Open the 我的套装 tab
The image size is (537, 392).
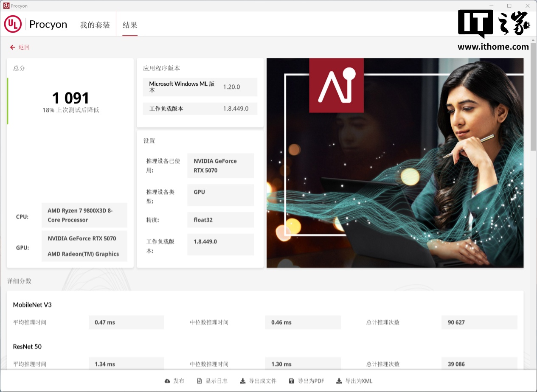pyautogui.click(x=95, y=25)
